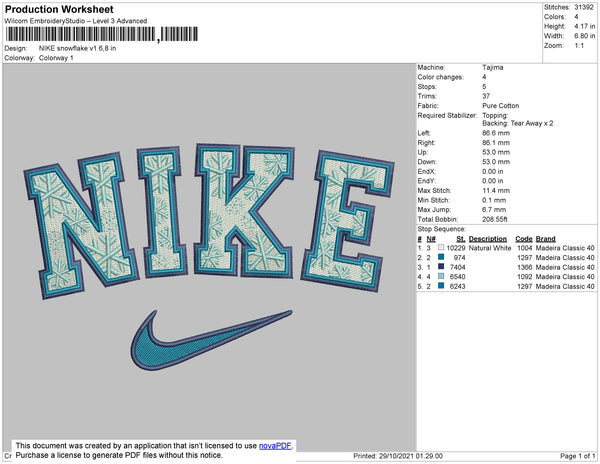This screenshot has height=464, width=600.
Task: Select stitch count '6540'
Action: pos(458,277)
